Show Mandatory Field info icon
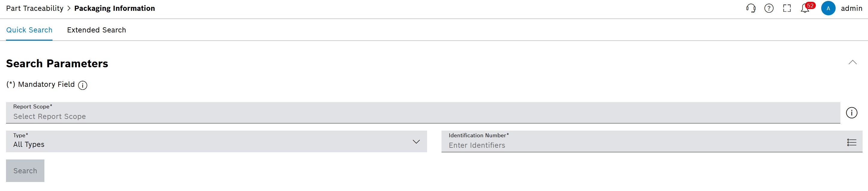Image resolution: width=868 pixels, height=191 pixels. pos(82,85)
